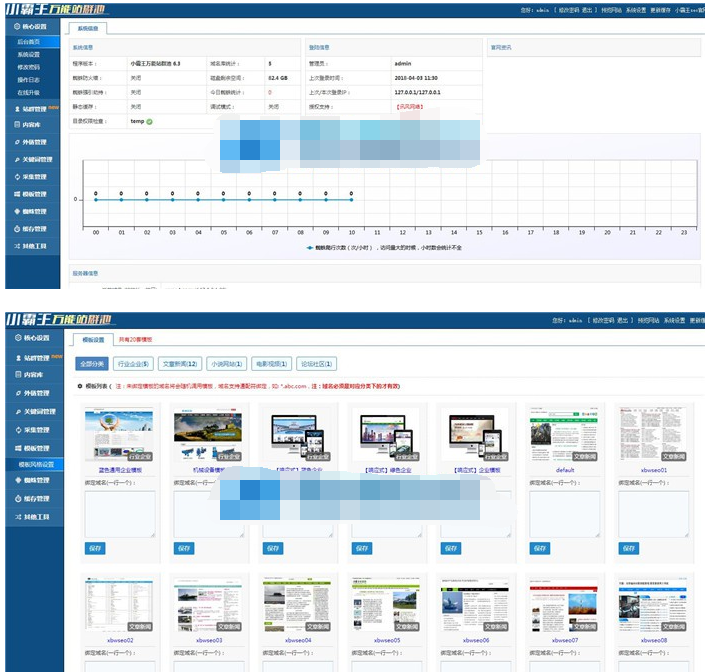This screenshot has height=672, width=705.
Task: Click 缓存管理 clock icon on dashboard page sidebar
Action: tap(17, 229)
